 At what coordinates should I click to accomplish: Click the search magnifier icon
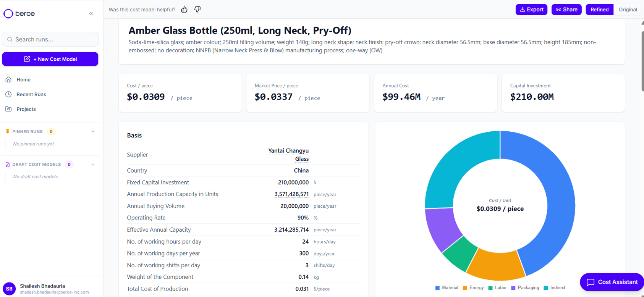coord(10,39)
